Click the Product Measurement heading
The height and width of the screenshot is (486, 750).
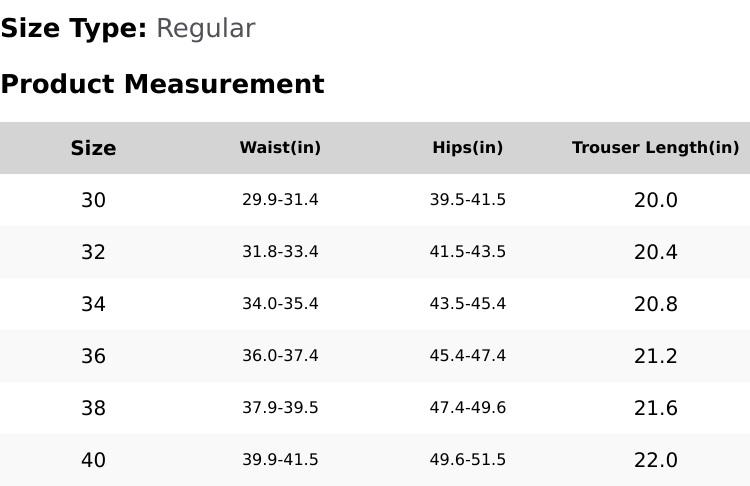point(162,84)
